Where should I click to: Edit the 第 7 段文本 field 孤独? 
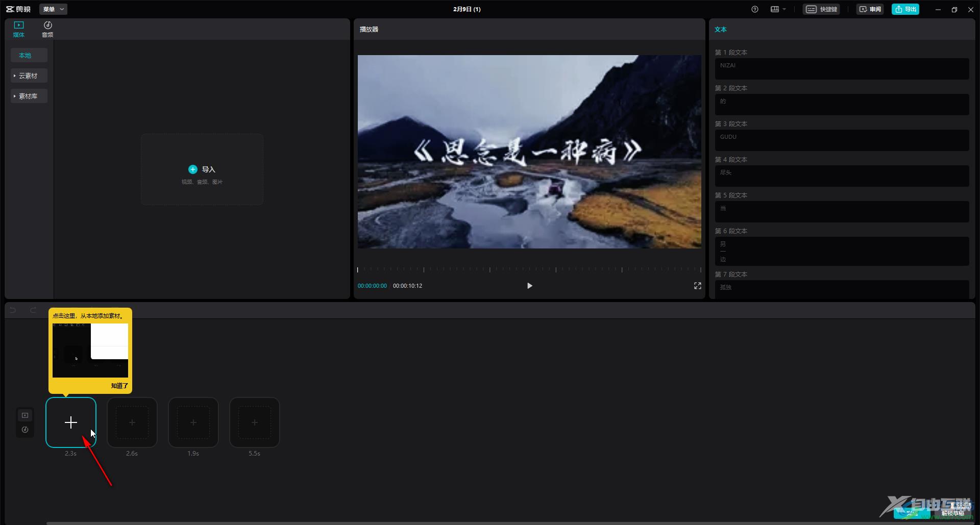[x=842, y=289]
